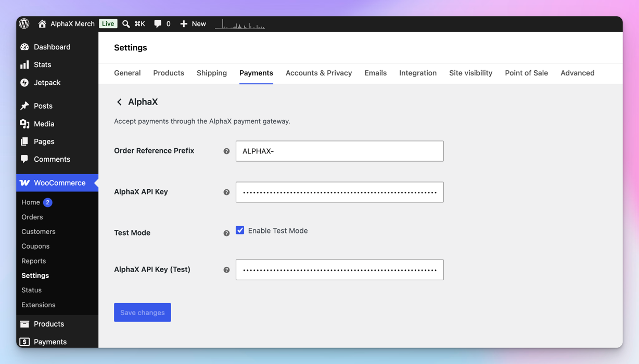Open the Site visibility tab

(471, 73)
